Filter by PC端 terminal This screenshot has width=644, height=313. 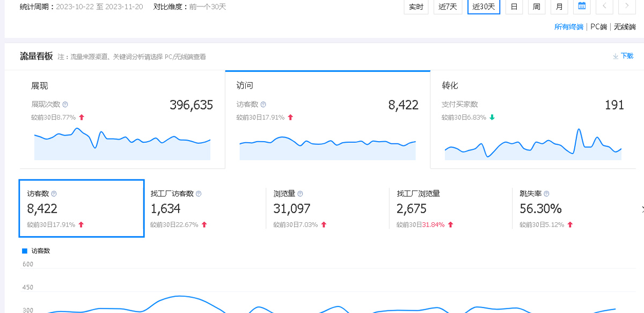click(x=598, y=27)
